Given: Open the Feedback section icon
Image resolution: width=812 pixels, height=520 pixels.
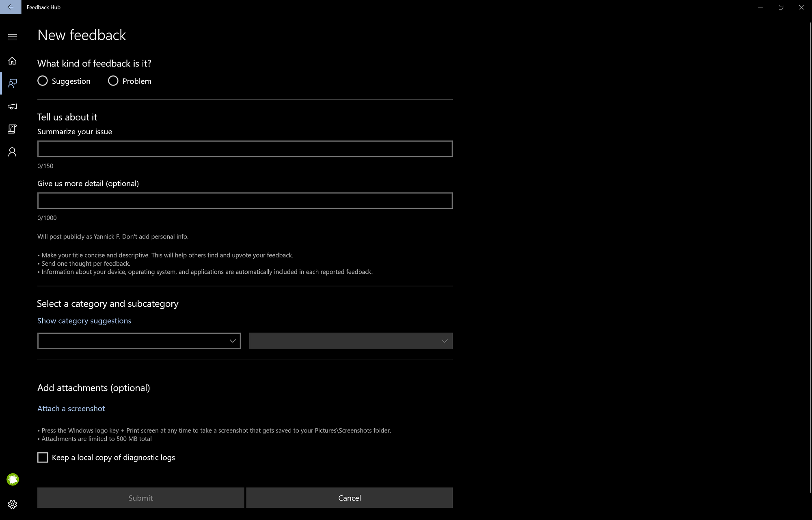Looking at the screenshot, I should [12, 84].
